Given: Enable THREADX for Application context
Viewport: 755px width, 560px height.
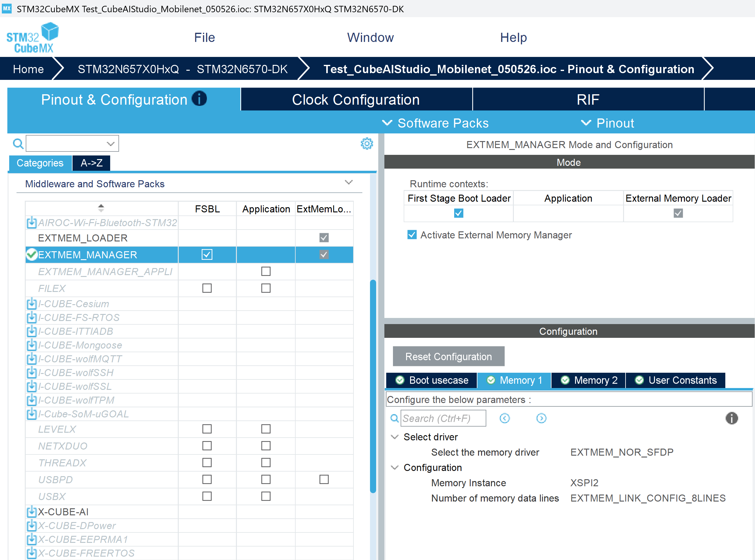Looking at the screenshot, I should tap(266, 462).
